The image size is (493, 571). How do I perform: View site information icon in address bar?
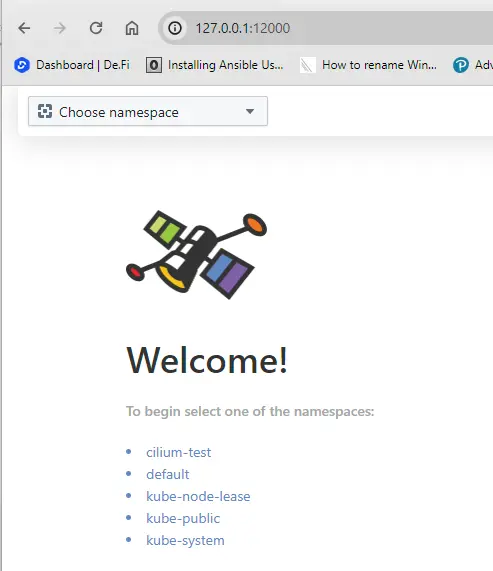click(175, 28)
